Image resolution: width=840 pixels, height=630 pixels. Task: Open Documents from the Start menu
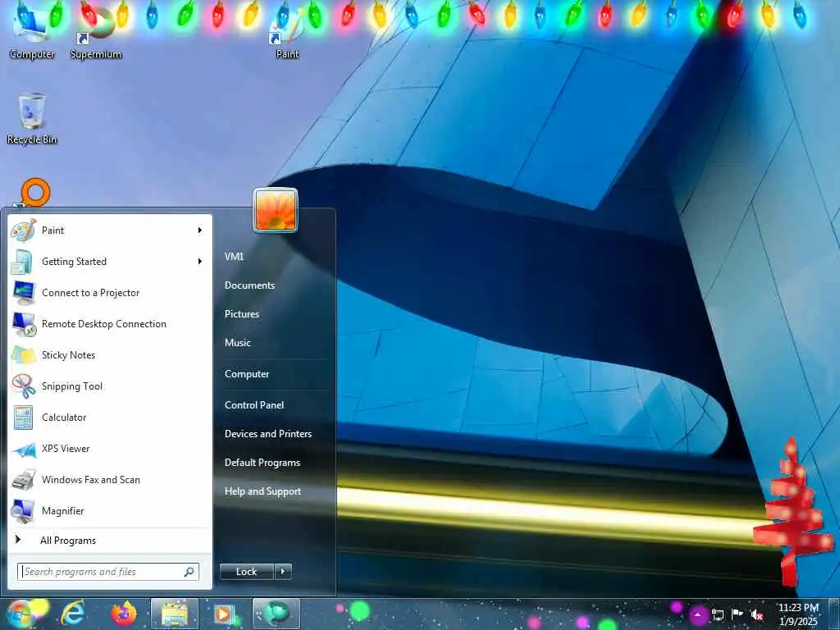pyautogui.click(x=249, y=285)
